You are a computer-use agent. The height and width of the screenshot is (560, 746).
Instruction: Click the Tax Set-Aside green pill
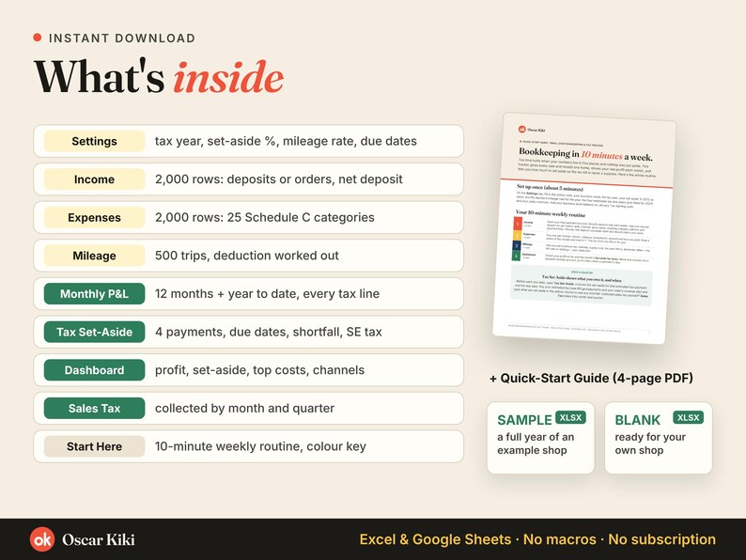94,332
